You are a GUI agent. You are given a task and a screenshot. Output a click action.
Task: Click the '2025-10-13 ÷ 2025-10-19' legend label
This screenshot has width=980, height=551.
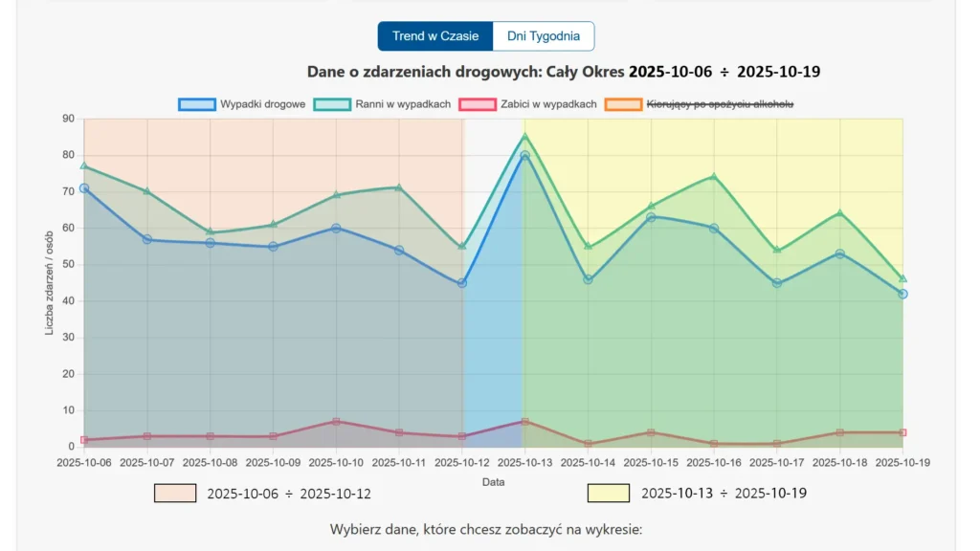pyautogui.click(x=724, y=492)
